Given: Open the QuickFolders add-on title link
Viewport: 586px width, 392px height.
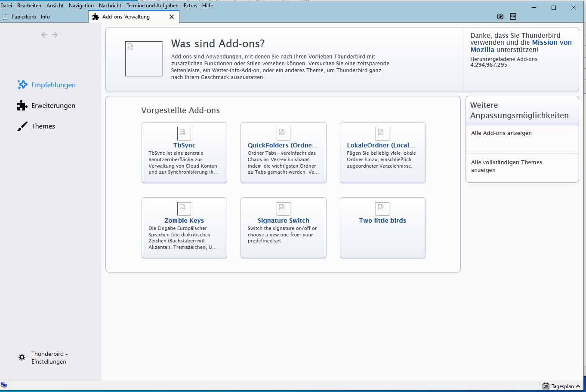Looking at the screenshot, I should point(283,145).
